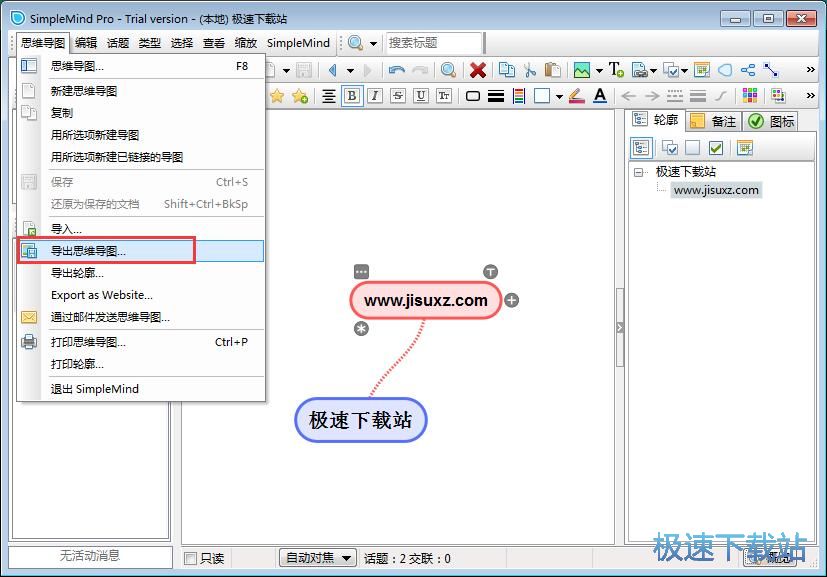This screenshot has width=827, height=577.
Task: Toggle small caps Tr text button
Action: point(444,96)
